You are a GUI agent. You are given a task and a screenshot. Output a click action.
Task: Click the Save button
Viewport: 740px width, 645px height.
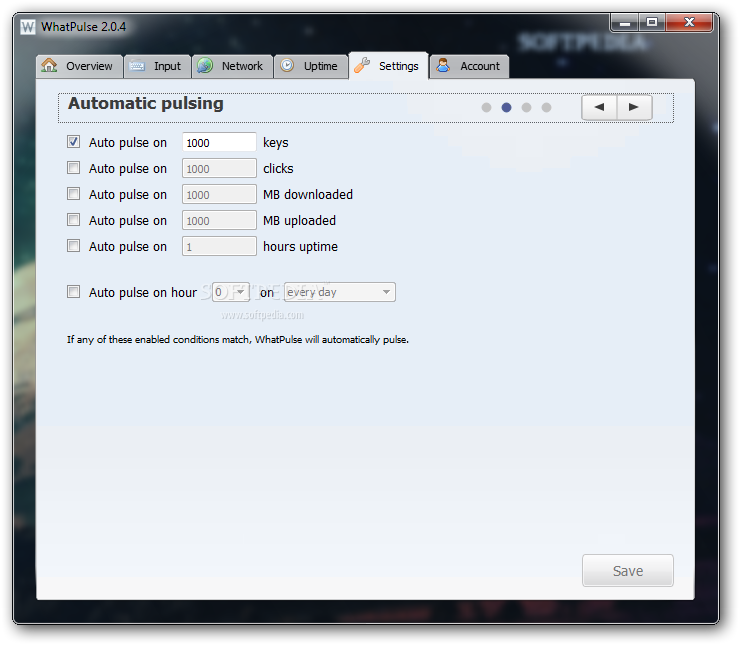point(628,570)
